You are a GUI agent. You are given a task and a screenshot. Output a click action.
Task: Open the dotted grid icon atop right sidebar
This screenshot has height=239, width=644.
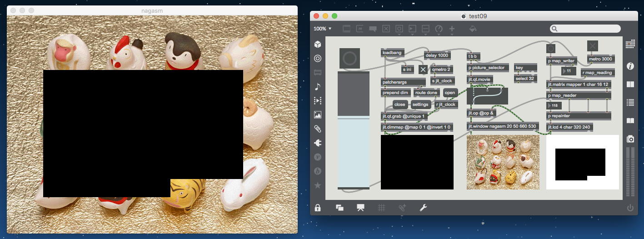[630, 44]
